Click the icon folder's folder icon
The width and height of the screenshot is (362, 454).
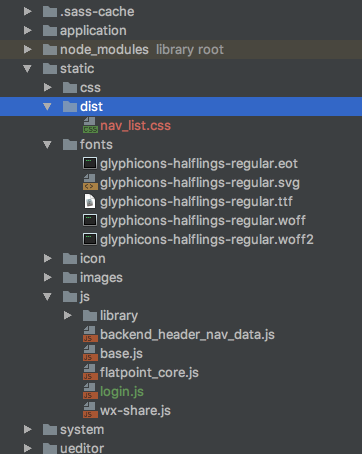[70, 258]
